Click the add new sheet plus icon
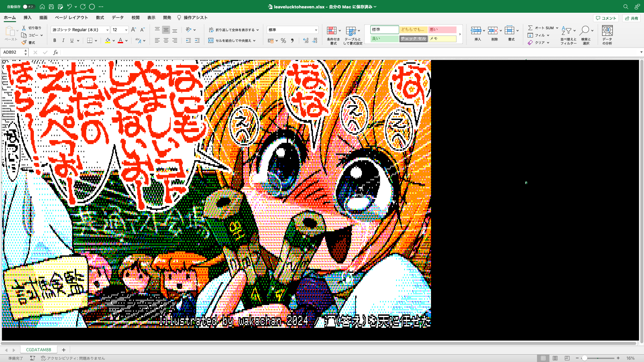 point(63,350)
